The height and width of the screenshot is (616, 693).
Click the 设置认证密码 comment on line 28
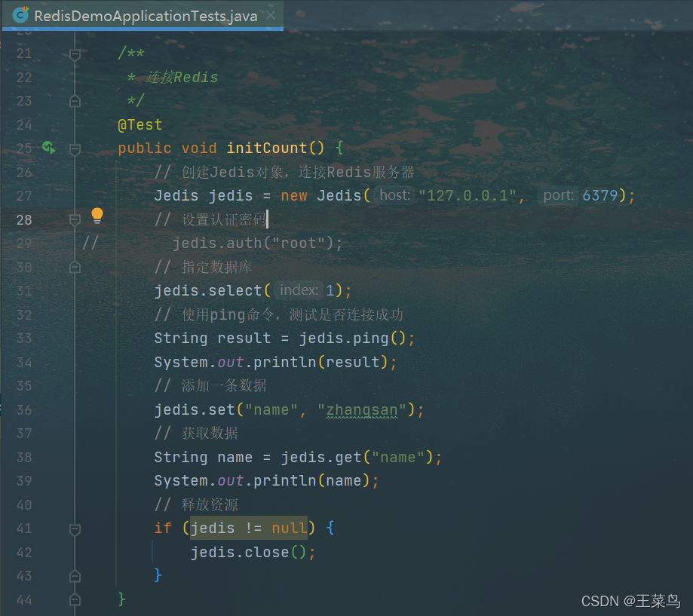click(x=211, y=219)
